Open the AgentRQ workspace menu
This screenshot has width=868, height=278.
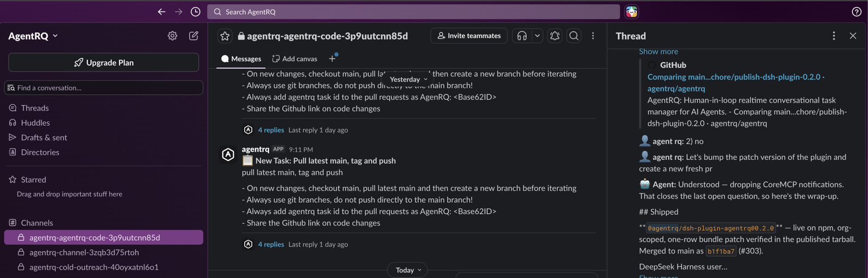pos(33,36)
